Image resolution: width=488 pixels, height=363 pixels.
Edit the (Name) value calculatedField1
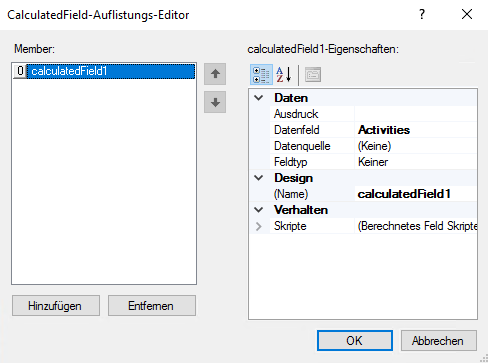pyautogui.click(x=415, y=194)
